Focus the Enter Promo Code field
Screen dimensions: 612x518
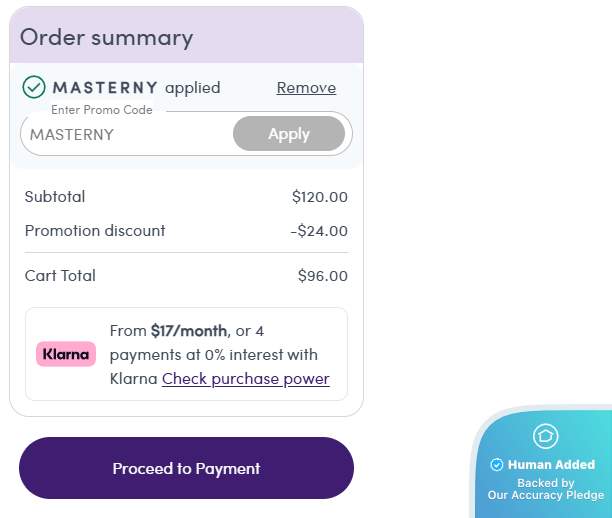pos(125,134)
